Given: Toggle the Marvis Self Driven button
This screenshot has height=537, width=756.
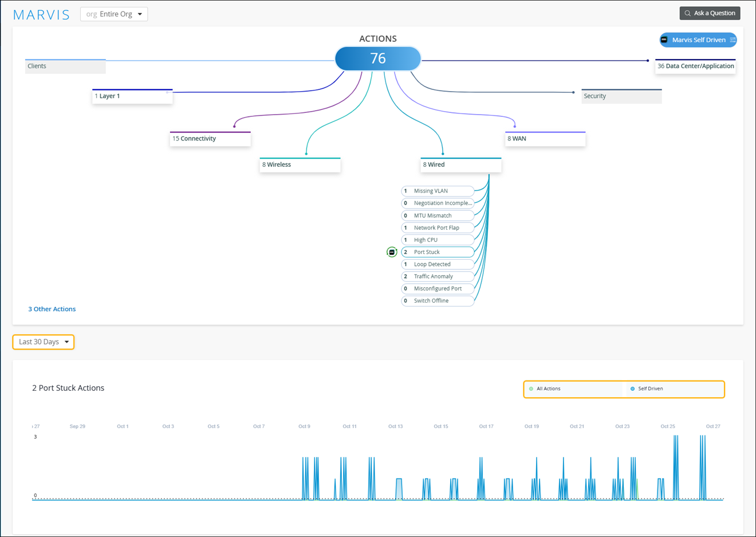Looking at the screenshot, I should 698,40.
